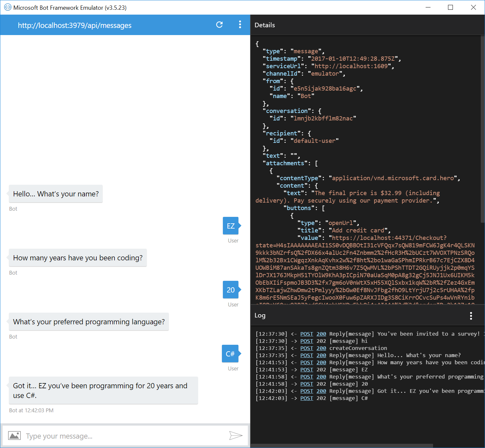Image resolution: width=485 pixels, height=448 pixels.
Task: Click the send message arrow icon
Action: pos(236,436)
